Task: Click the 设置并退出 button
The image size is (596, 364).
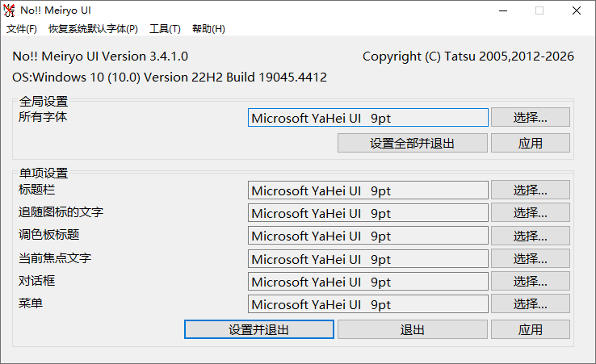Action: pos(259,329)
